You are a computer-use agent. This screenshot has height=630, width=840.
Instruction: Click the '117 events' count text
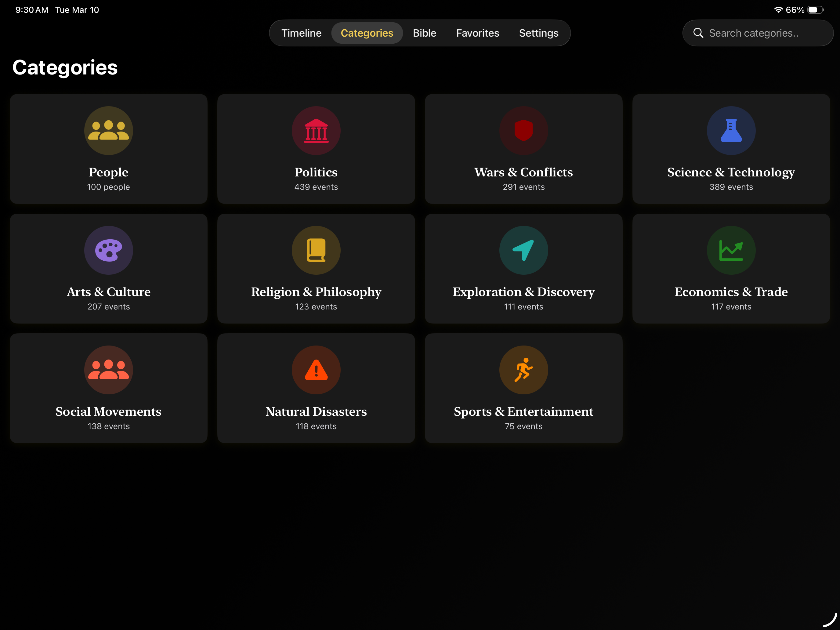pos(731,306)
